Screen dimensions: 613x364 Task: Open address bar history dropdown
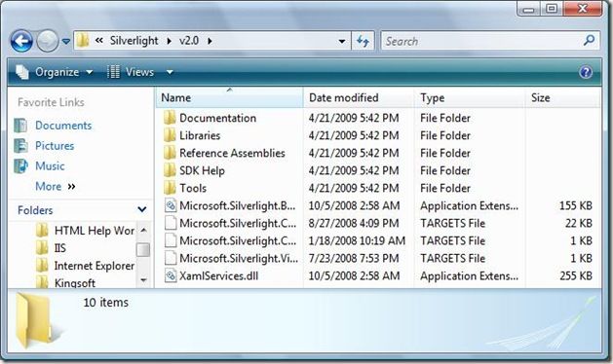click(x=342, y=41)
